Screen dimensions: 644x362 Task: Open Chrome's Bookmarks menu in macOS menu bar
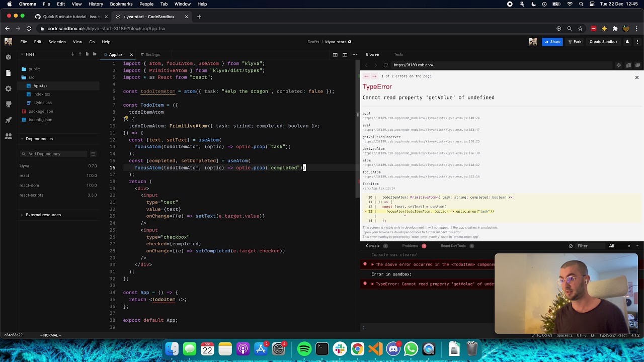click(121, 4)
